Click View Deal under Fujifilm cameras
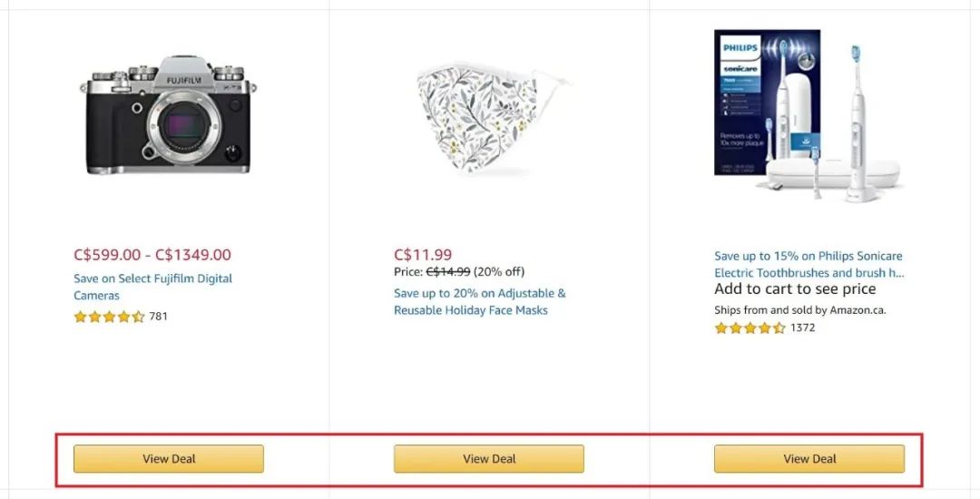 (x=169, y=459)
